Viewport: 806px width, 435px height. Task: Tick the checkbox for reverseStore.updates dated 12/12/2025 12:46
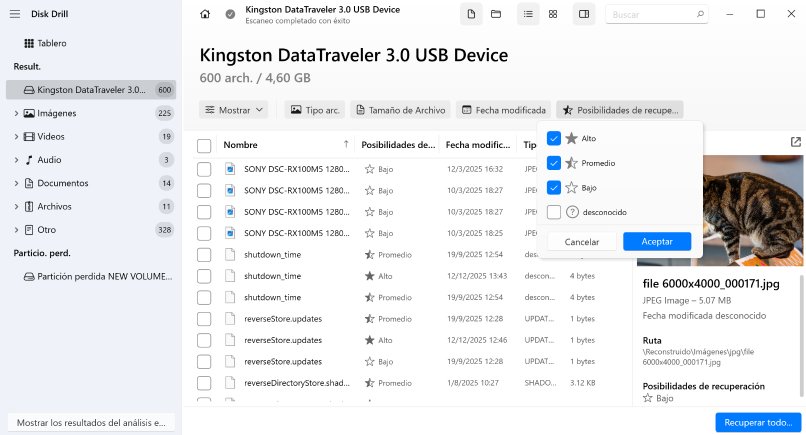point(204,340)
